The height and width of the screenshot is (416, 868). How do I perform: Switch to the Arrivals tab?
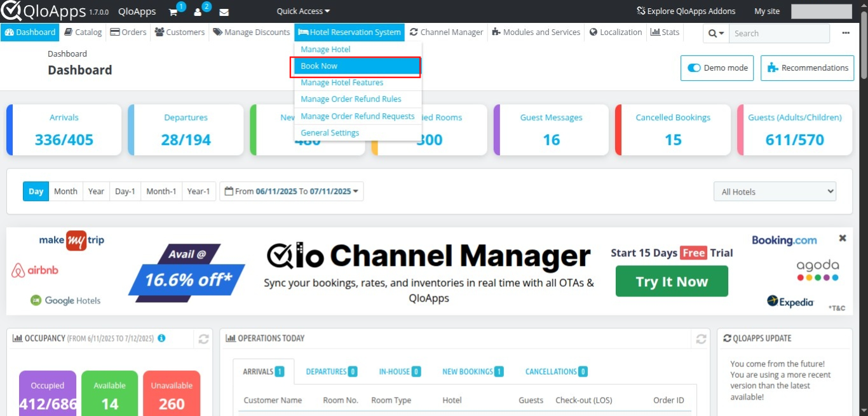(264, 372)
